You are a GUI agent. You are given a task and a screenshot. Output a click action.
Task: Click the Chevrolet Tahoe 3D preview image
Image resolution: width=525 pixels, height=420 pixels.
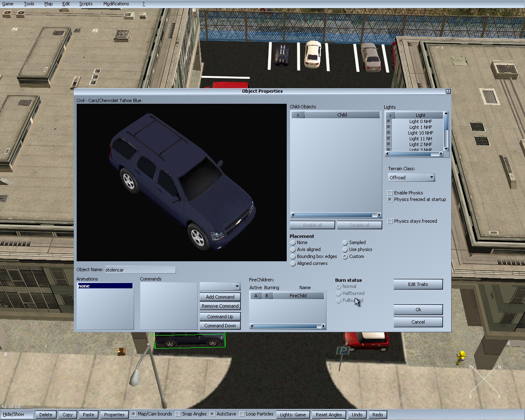point(181,183)
